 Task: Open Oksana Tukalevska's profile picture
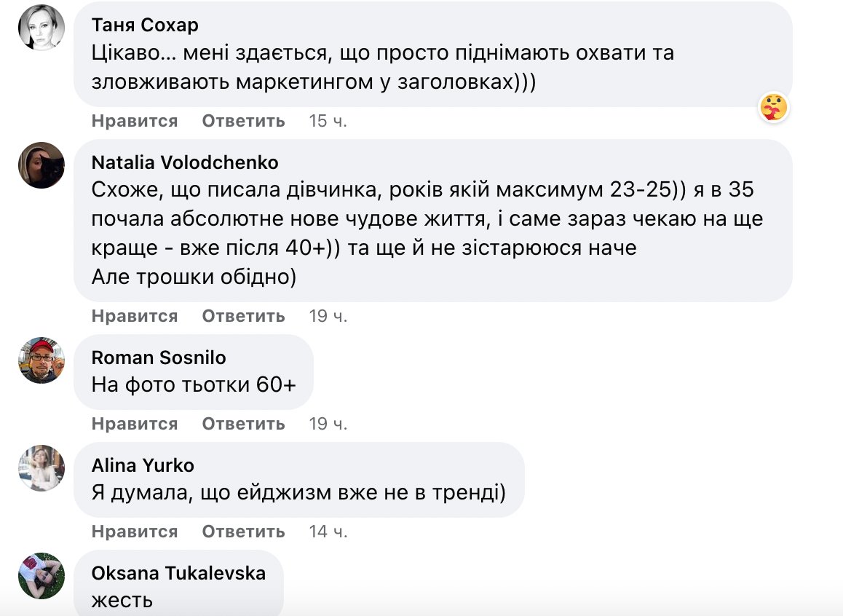[x=41, y=576]
